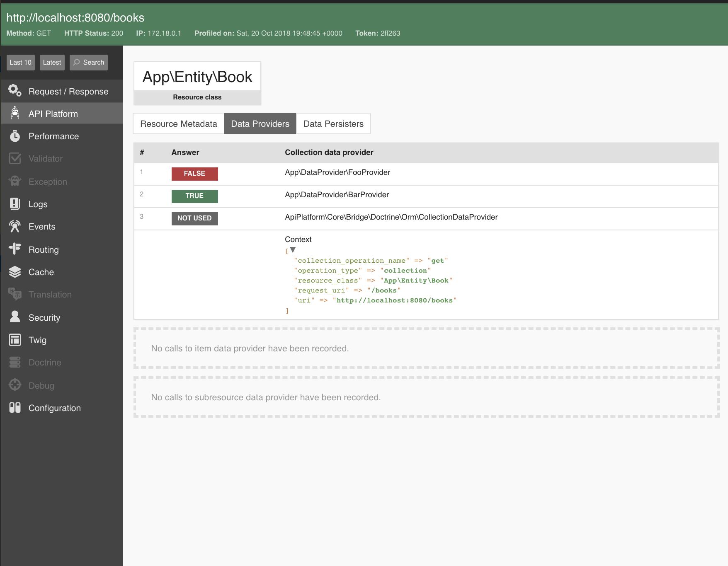728x566 pixels.
Task: Click the Performance stopwatch icon
Action: 15,136
